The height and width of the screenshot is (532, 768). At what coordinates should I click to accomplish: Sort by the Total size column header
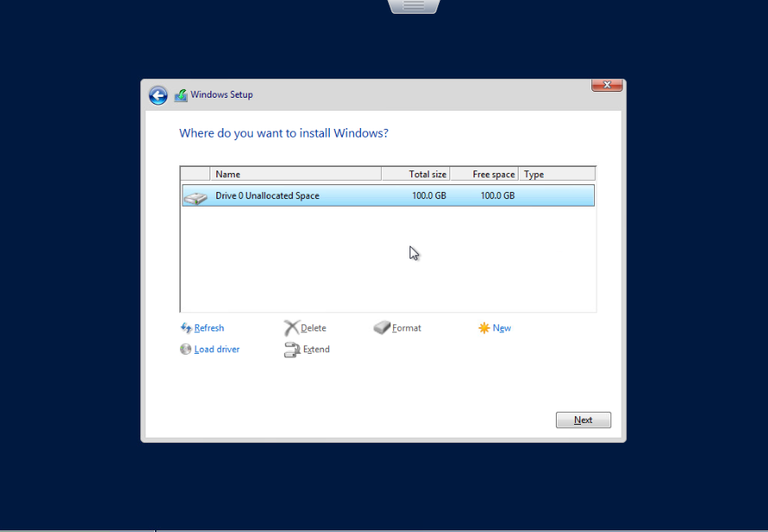click(x=416, y=174)
